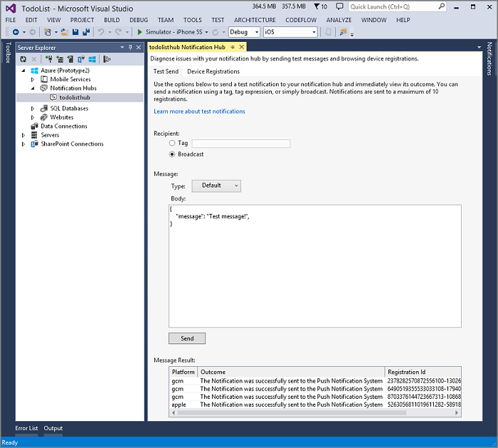Click the Refresh browser icon in toolbar

pyautogui.click(x=216, y=32)
